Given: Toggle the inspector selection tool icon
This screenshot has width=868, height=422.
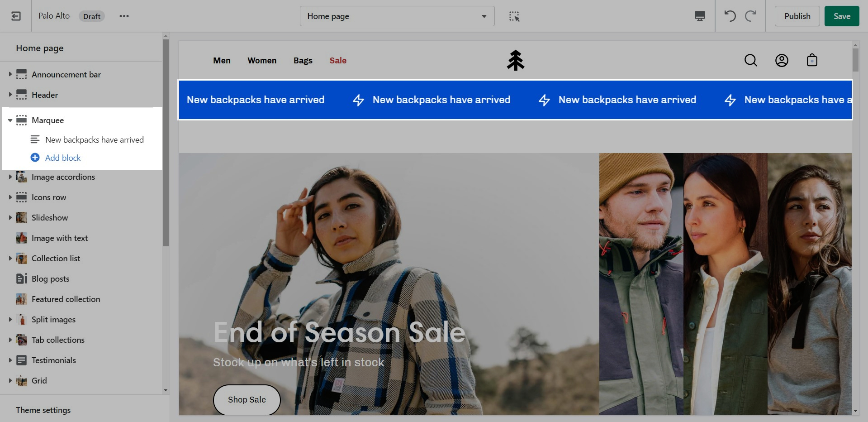Looking at the screenshot, I should 514,16.
